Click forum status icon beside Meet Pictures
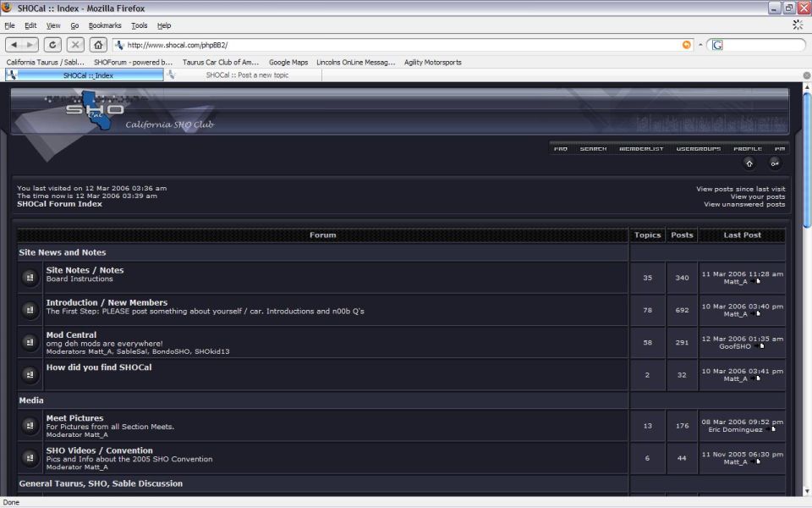 coord(30,426)
